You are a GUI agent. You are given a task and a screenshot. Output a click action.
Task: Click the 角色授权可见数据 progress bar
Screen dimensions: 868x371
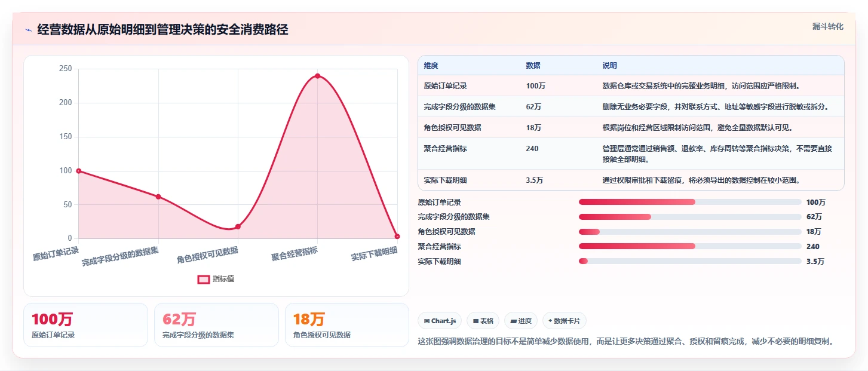(x=690, y=232)
